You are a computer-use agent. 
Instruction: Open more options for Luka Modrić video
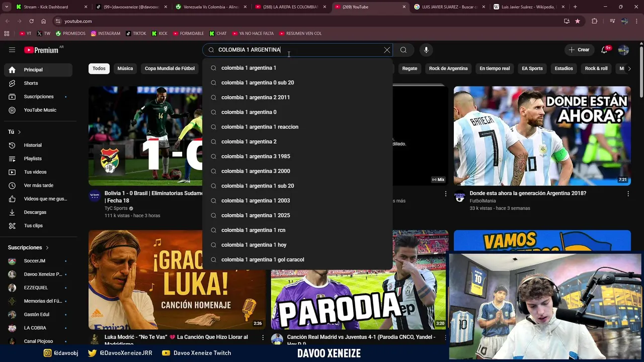[263, 338]
